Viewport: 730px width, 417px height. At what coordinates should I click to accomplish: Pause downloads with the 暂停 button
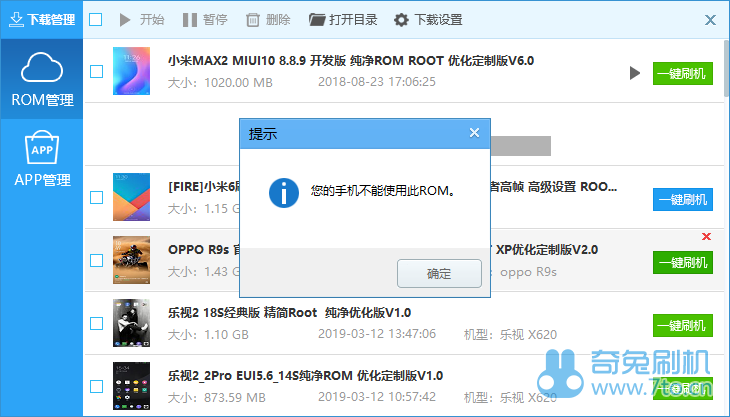205,20
